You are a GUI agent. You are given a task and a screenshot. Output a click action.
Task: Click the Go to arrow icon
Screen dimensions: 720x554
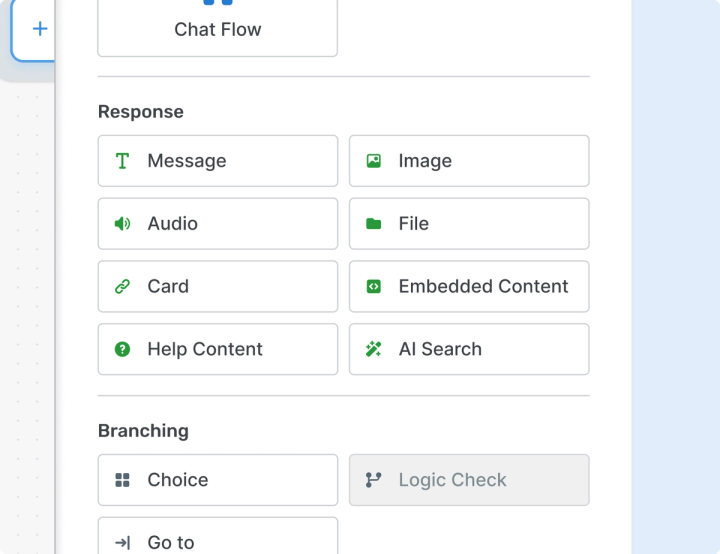[x=122, y=542]
